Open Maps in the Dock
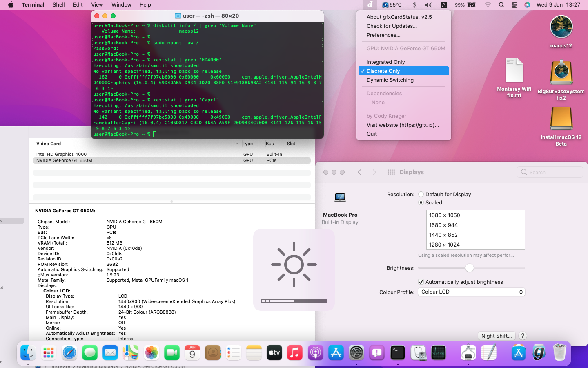588x368 pixels. click(131, 352)
